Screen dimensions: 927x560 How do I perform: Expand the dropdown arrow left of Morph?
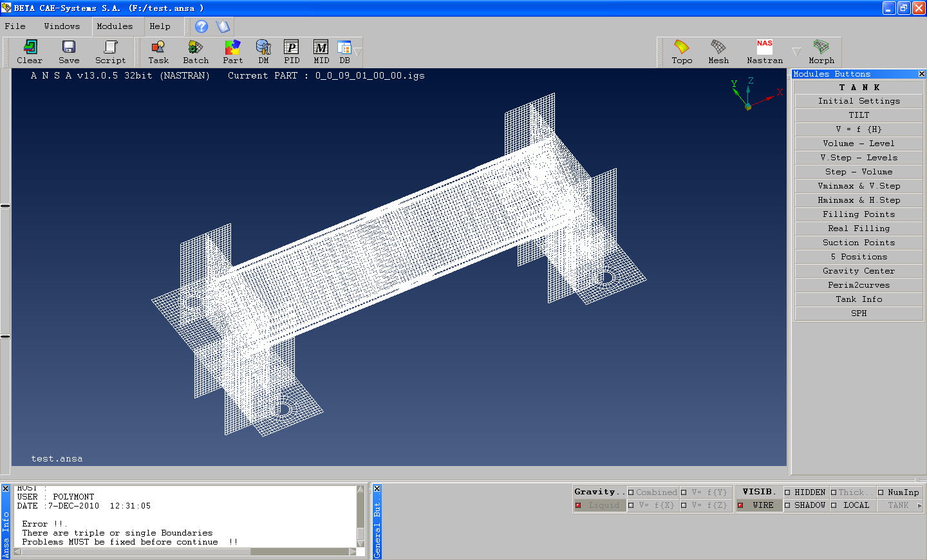pos(796,51)
